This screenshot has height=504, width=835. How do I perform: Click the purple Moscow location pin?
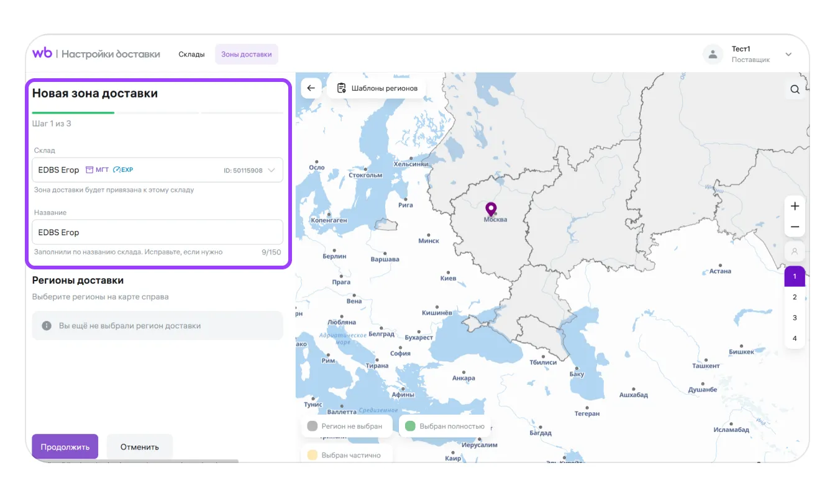tap(491, 209)
